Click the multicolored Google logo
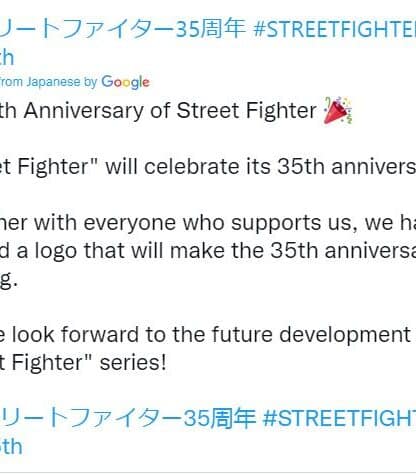The height and width of the screenshot is (474, 416). click(x=125, y=82)
